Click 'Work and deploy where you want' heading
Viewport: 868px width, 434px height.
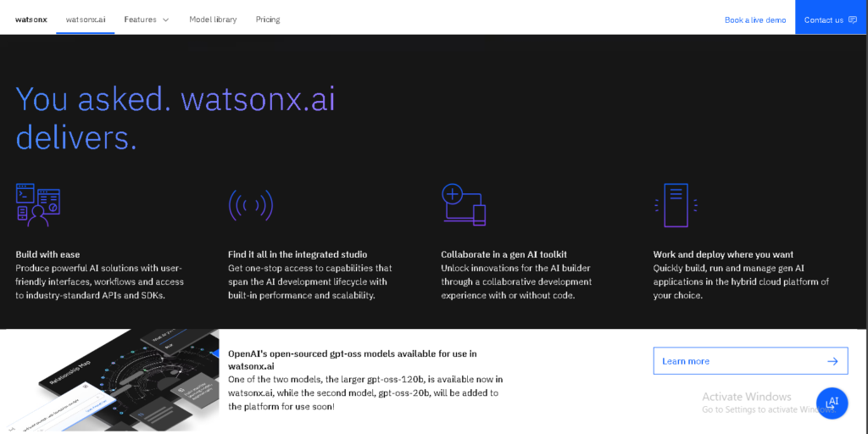click(724, 254)
